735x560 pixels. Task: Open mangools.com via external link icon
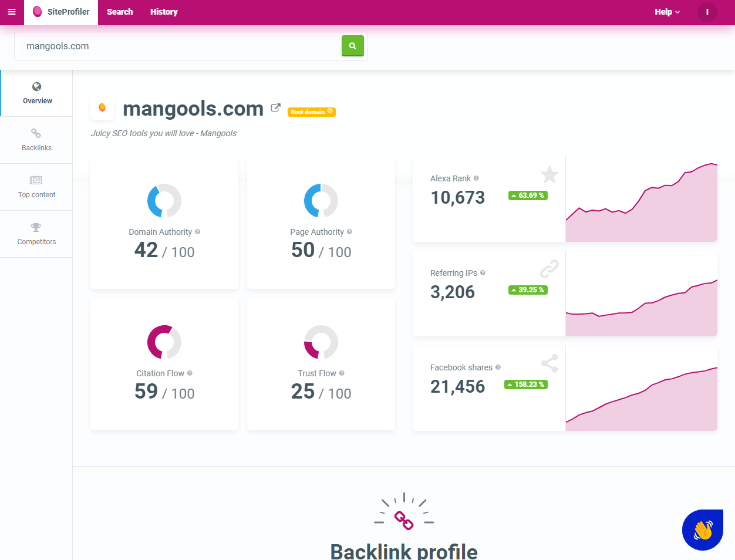coord(275,108)
